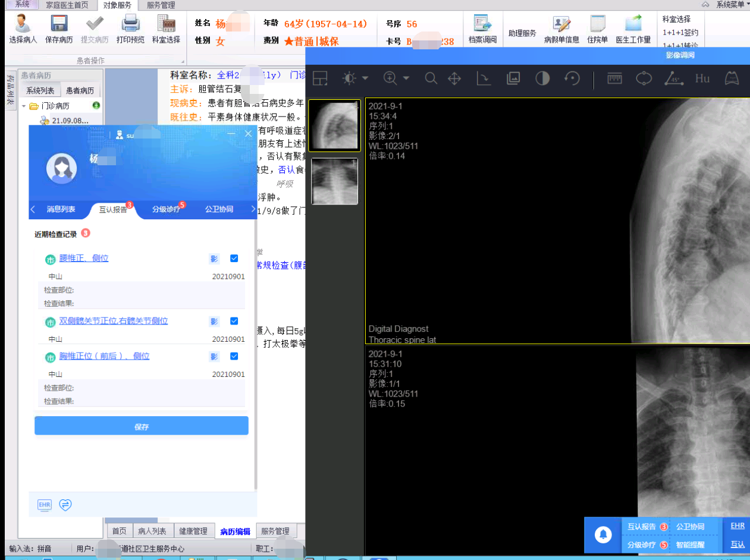Uncheck the 腰椎正、侧位 checkbox
750x560 pixels.
(234, 259)
